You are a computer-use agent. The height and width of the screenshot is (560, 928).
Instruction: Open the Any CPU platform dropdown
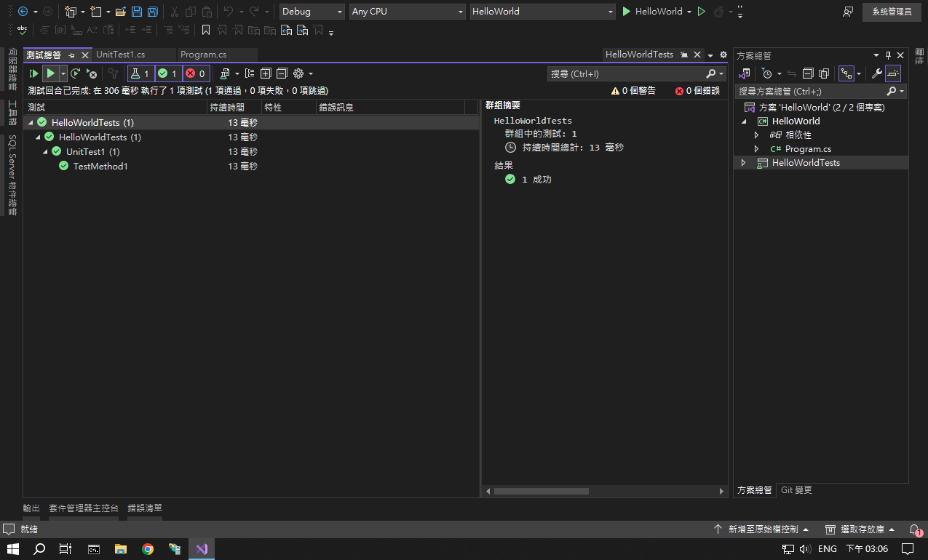point(406,12)
